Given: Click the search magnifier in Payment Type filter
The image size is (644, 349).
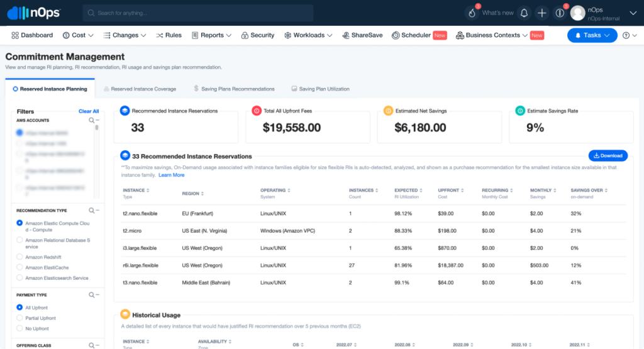Looking at the screenshot, I should [x=92, y=295].
